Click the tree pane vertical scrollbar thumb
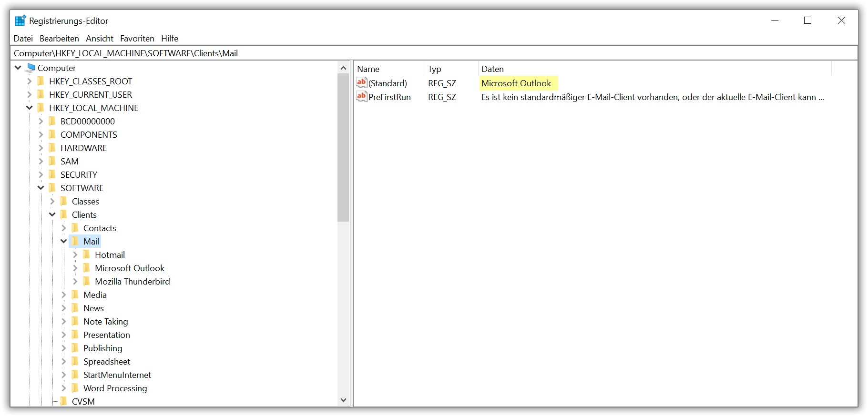This screenshot has width=868, height=417. click(343, 148)
